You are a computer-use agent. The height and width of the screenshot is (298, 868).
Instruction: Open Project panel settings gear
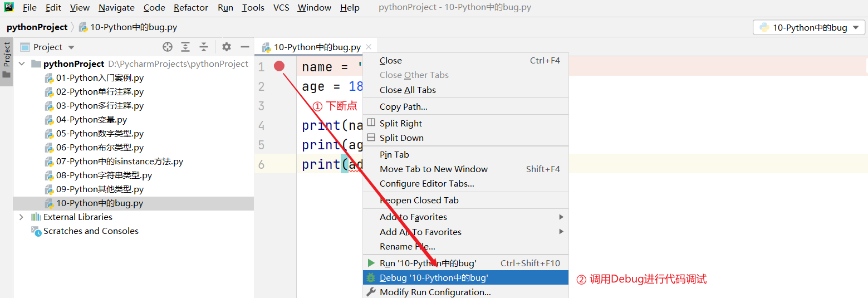[x=226, y=47]
